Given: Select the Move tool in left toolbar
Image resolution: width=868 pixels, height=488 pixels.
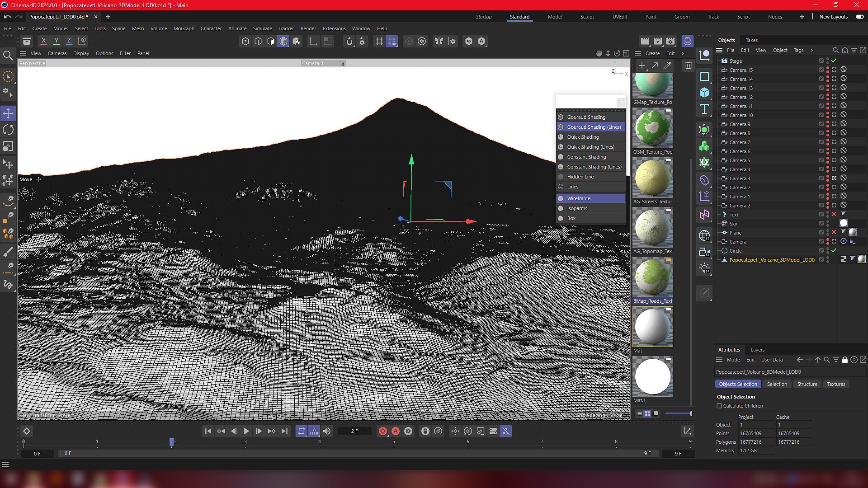Looking at the screenshot, I should click(8, 113).
